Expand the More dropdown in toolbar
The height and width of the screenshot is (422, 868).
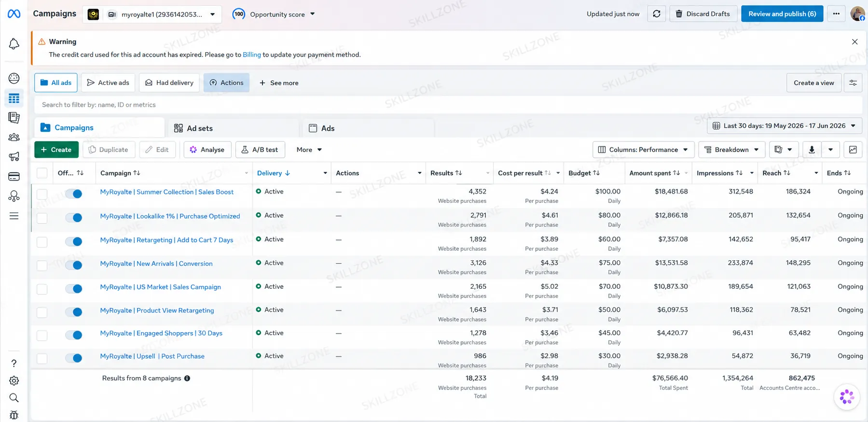[309, 150]
